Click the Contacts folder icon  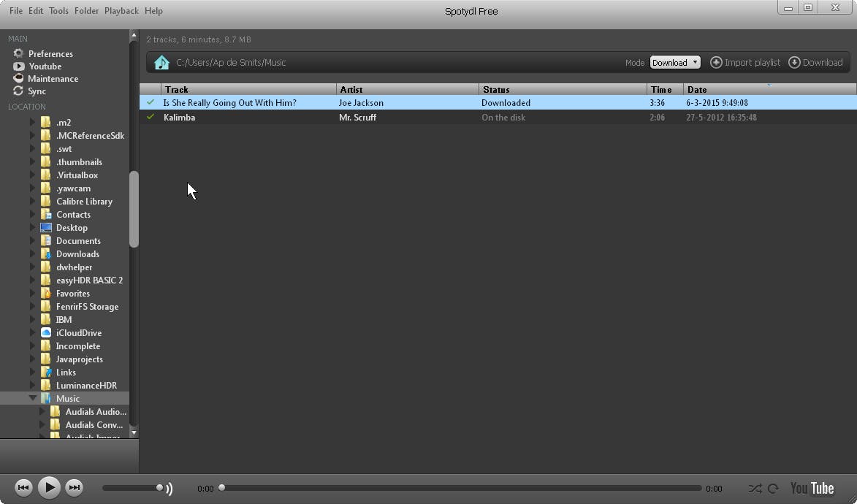point(46,214)
